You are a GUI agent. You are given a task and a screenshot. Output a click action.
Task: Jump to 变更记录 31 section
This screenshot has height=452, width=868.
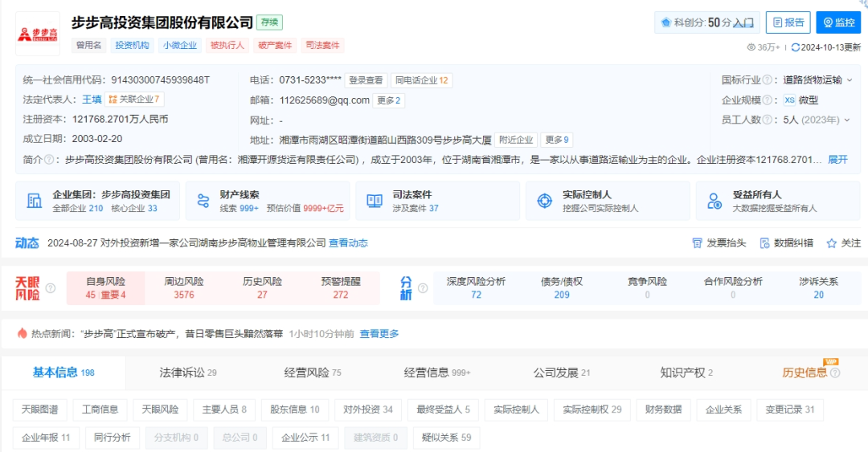pyautogui.click(x=789, y=409)
